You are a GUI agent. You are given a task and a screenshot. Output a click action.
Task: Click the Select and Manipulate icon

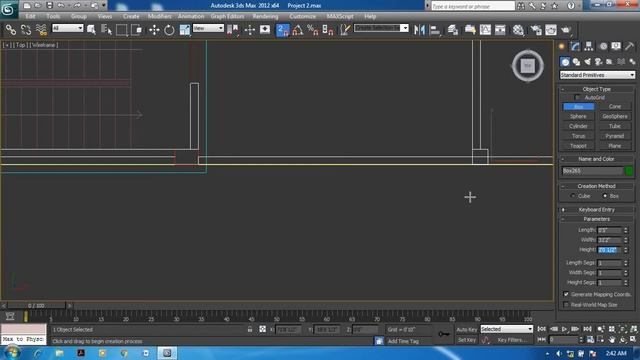point(249,30)
